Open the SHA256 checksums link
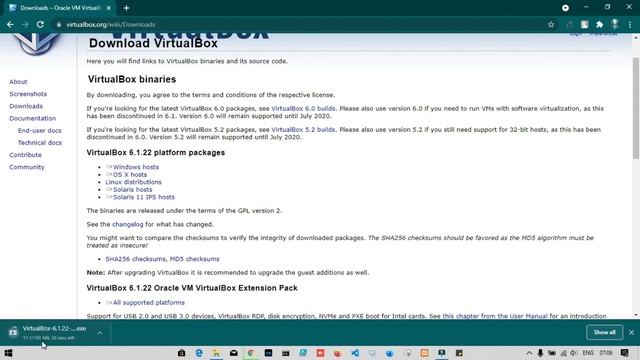 point(135,259)
